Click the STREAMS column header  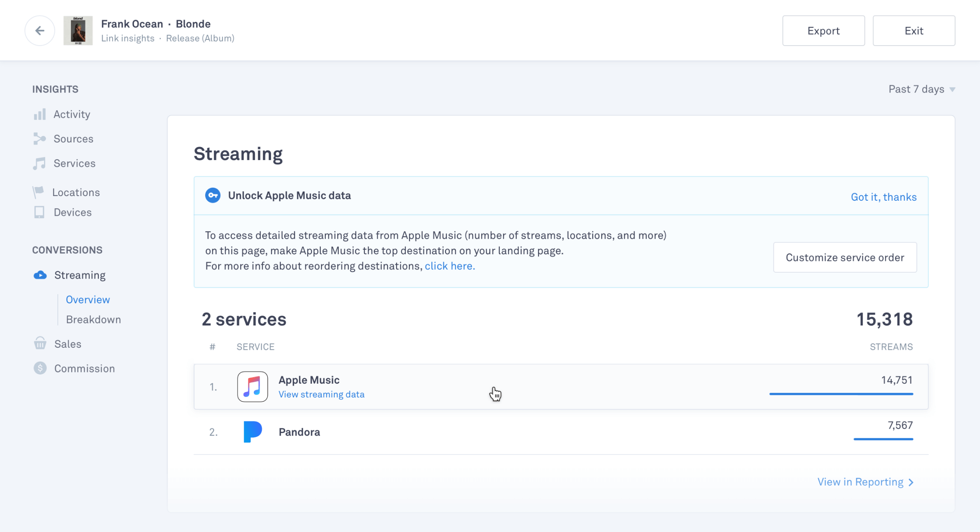pos(891,347)
